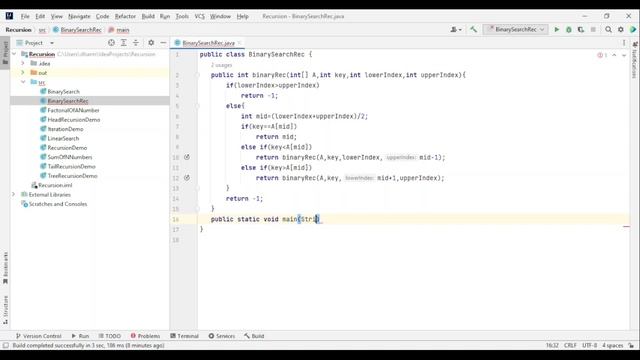Viewport: 640px width, 360px height.
Task: Open the File menu
Action: [x=25, y=16]
